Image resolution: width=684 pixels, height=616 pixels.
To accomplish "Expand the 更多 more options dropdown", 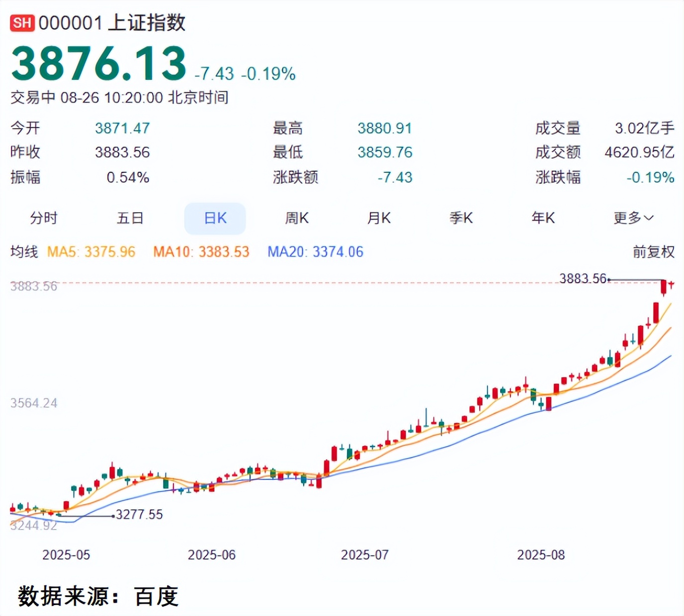I will coord(633,218).
